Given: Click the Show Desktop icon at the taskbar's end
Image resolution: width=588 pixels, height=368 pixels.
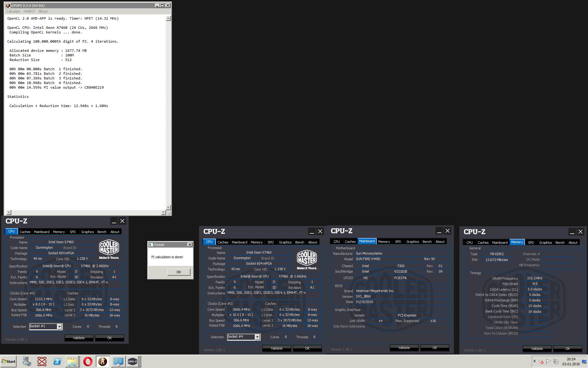Looking at the screenshot, I should point(585,362).
